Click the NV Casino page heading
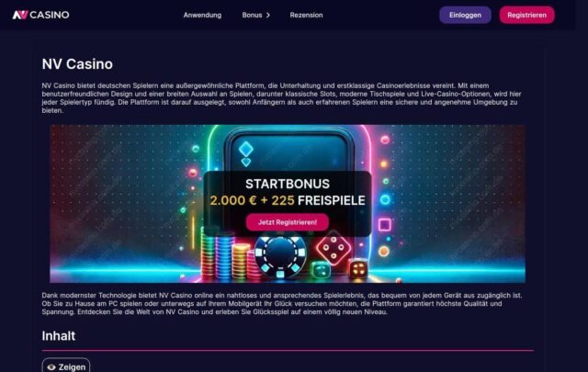This screenshot has width=588, height=372. pyautogui.click(x=77, y=64)
